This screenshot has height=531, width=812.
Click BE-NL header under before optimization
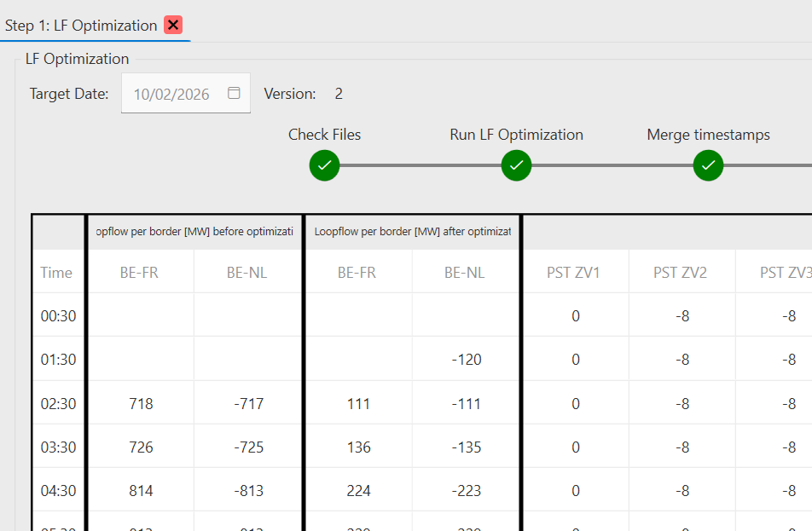coord(247,273)
